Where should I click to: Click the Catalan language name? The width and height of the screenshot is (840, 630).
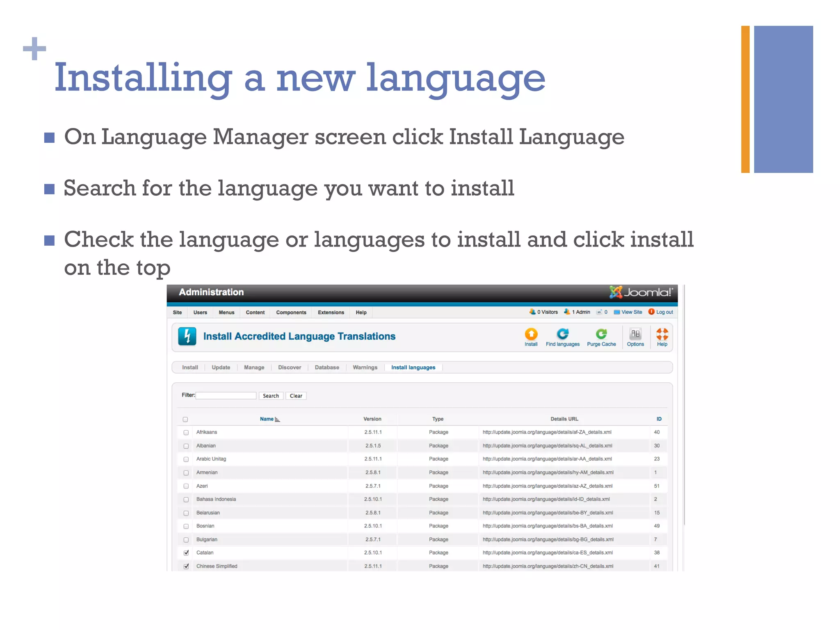tap(205, 553)
